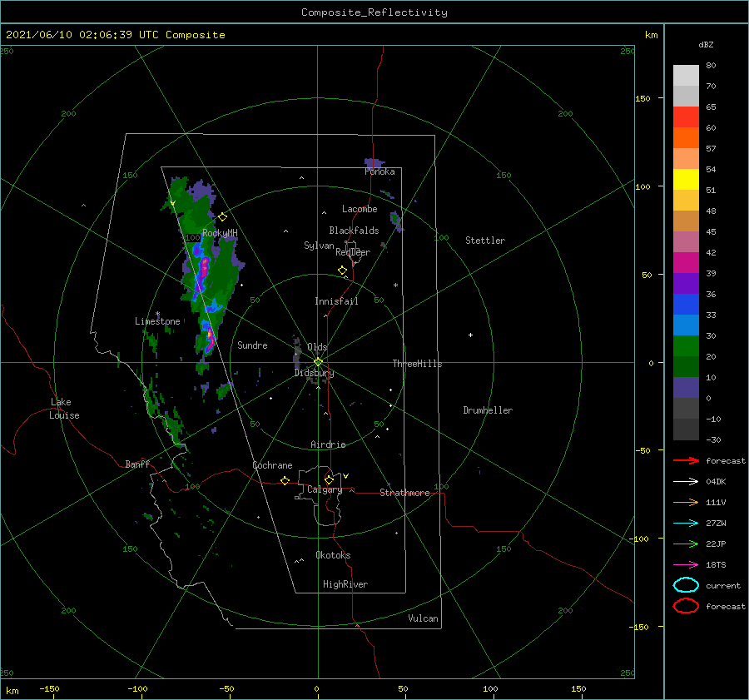Click the Innisfail city label

click(x=336, y=301)
